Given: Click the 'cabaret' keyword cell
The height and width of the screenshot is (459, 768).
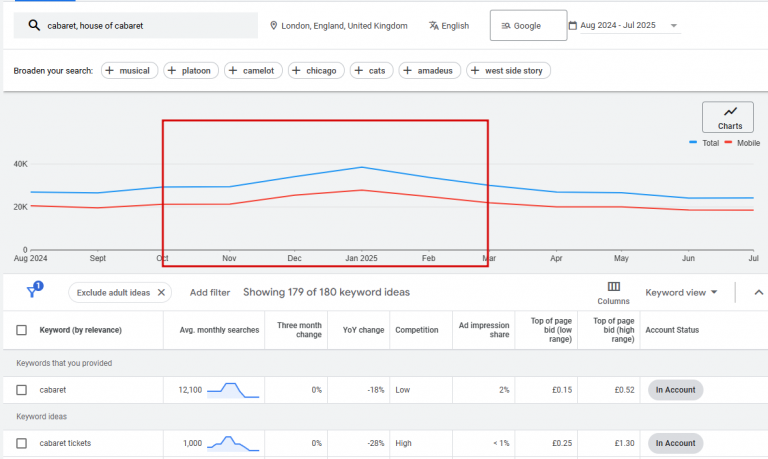Looking at the screenshot, I should (x=52, y=390).
